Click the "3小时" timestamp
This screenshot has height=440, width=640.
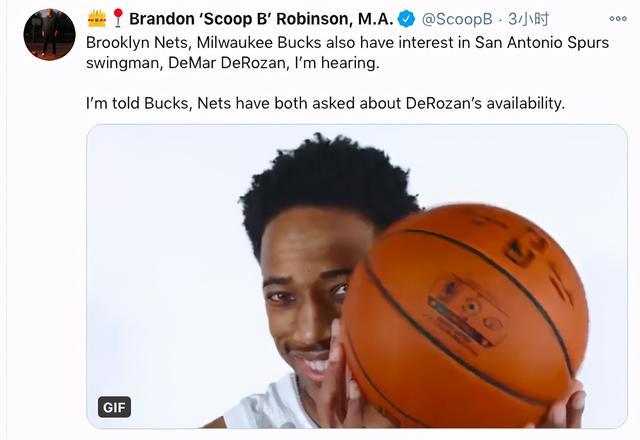[529, 19]
